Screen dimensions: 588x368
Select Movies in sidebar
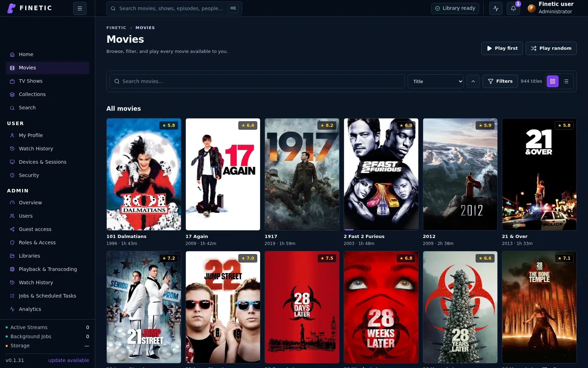(47, 68)
